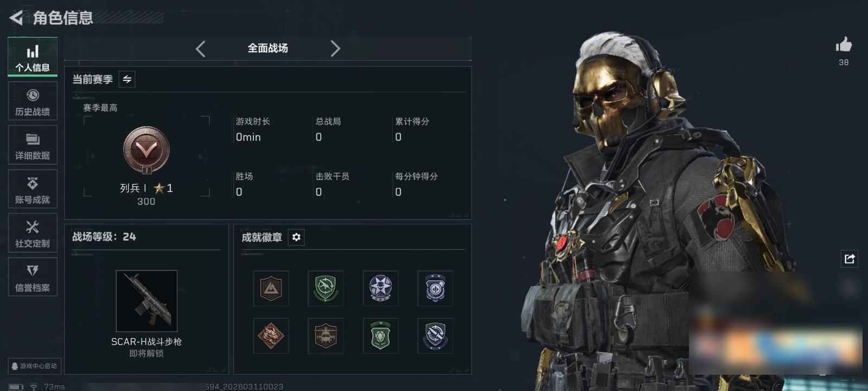Open 信誉档案 in the sidebar
The height and width of the screenshot is (391, 868).
click(x=33, y=277)
